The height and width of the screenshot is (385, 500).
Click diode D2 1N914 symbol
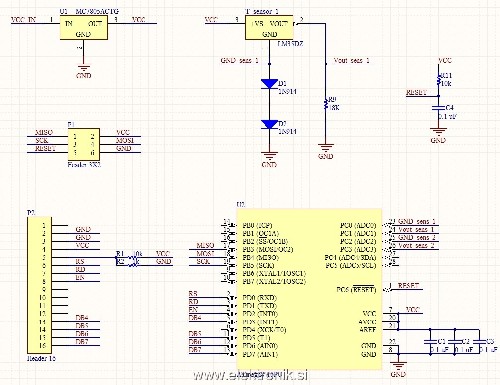point(269,124)
